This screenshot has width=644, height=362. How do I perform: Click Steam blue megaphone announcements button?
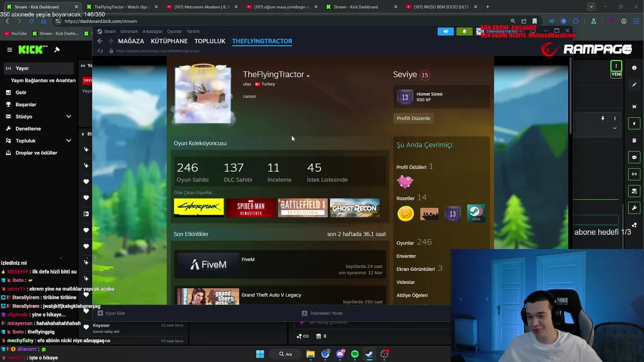pyautogui.click(x=445, y=31)
